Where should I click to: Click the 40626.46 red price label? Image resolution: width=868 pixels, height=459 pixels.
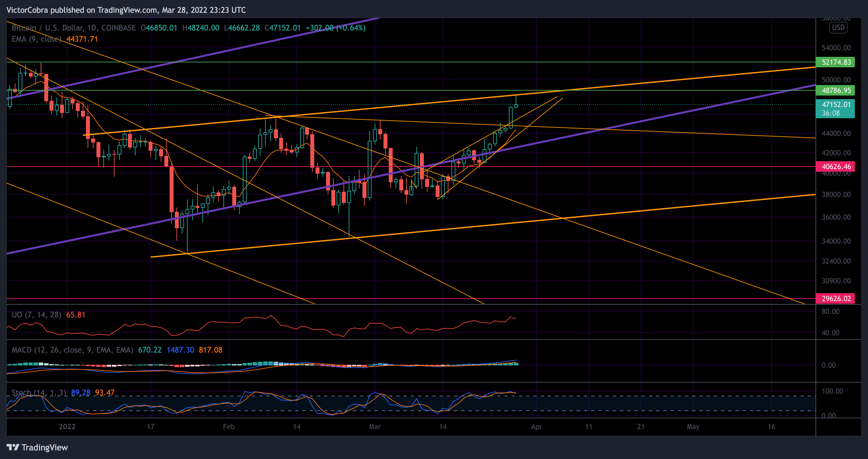(835, 166)
